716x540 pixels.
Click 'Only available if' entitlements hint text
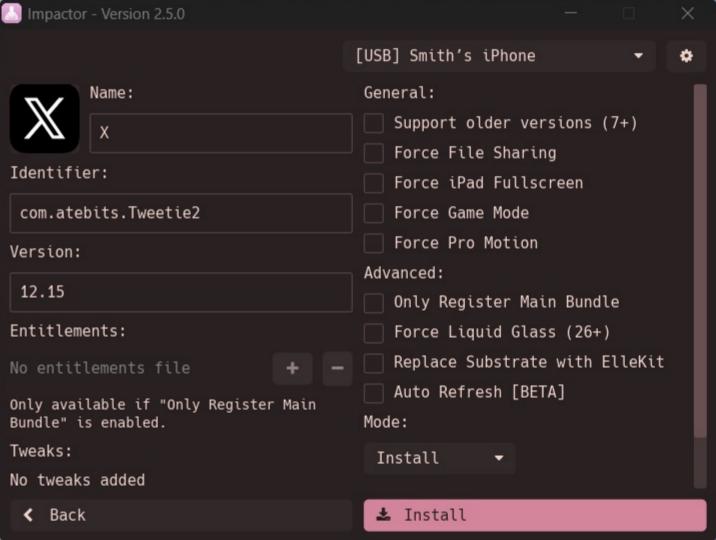163,414
